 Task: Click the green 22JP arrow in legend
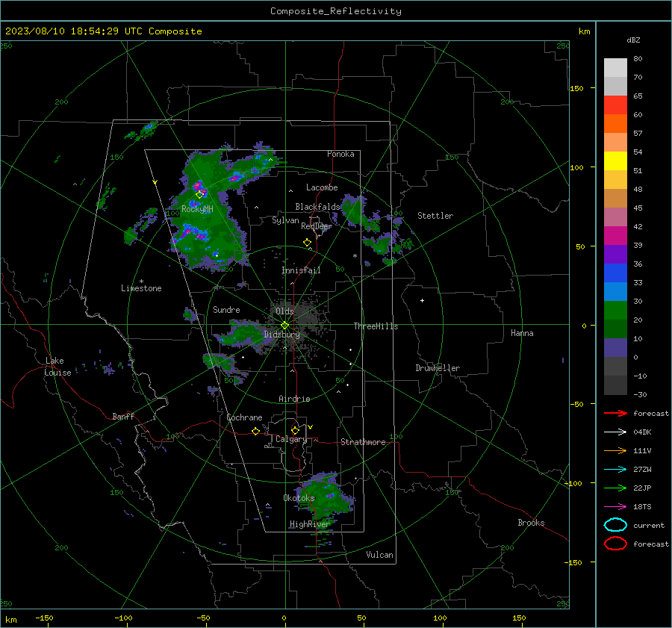click(615, 488)
